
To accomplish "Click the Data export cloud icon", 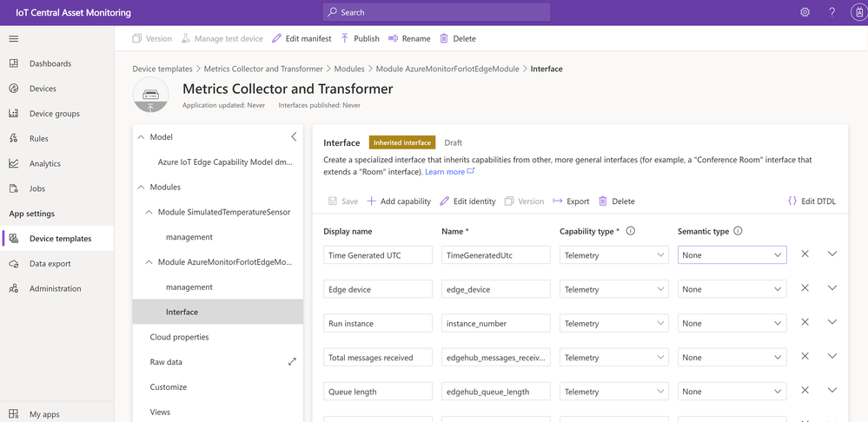I will coord(14,264).
